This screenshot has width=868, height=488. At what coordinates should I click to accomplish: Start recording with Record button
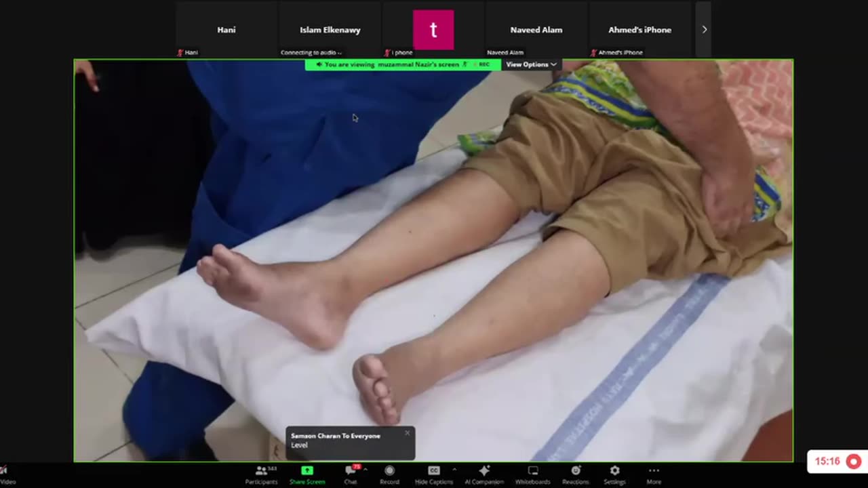click(389, 474)
